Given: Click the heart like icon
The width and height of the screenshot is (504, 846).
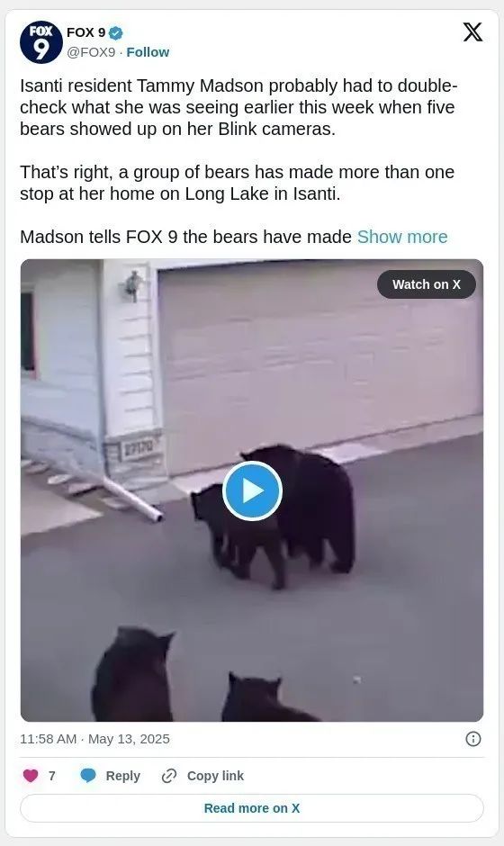Looking at the screenshot, I should click(x=31, y=776).
